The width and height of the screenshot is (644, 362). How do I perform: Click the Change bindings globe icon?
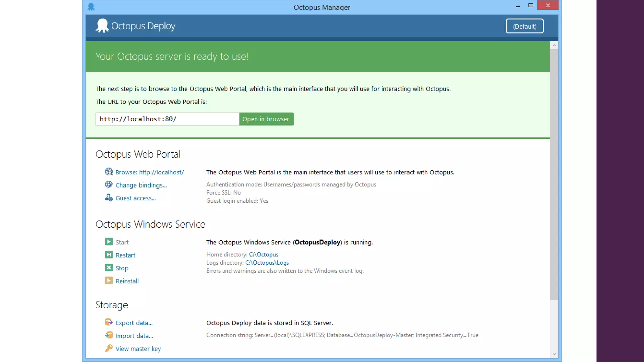pos(109,185)
